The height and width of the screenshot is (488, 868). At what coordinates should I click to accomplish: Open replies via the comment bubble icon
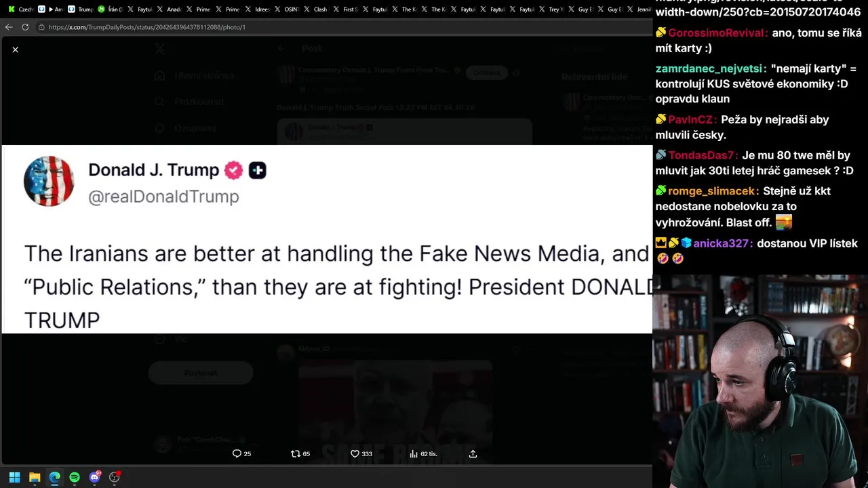tap(237, 453)
